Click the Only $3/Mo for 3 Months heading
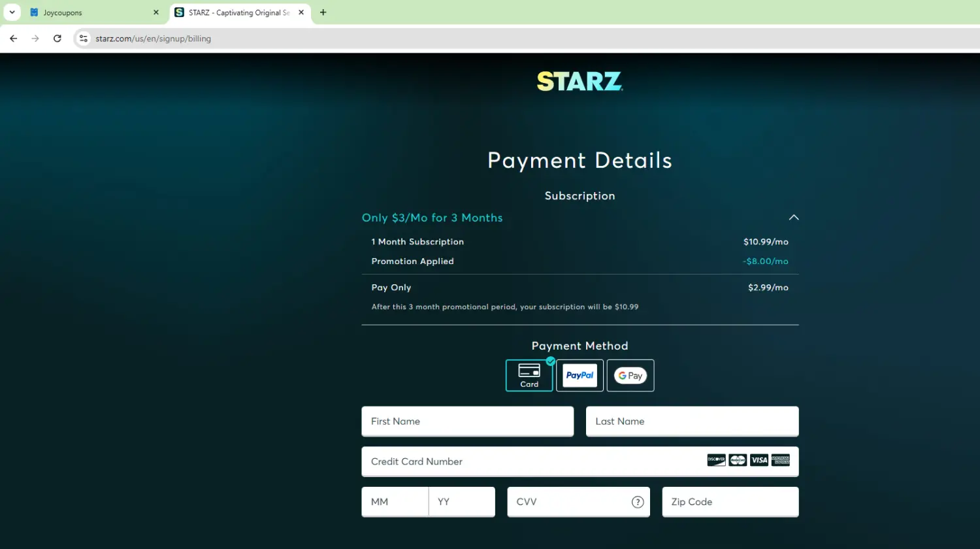Image resolution: width=980 pixels, height=549 pixels. coord(433,218)
